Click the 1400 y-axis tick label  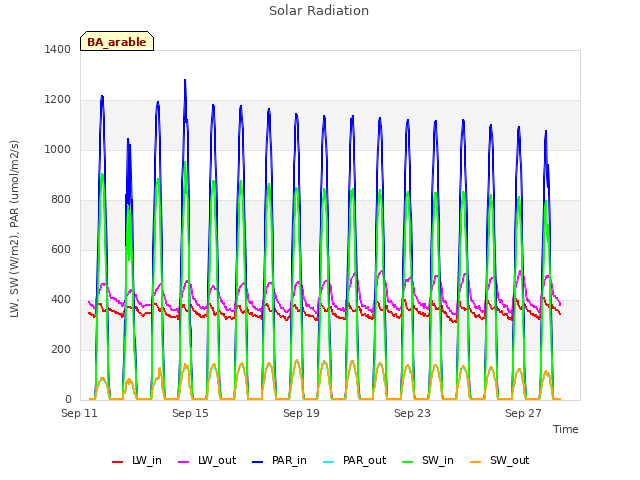point(58,49)
